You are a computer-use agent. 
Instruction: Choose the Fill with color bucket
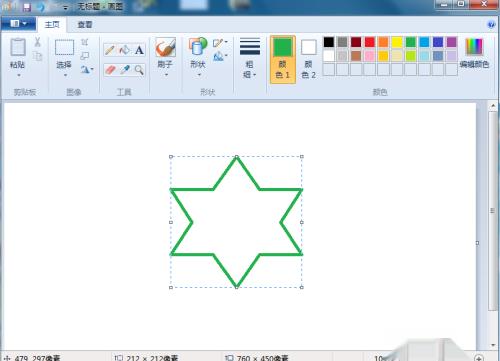(124, 50)
